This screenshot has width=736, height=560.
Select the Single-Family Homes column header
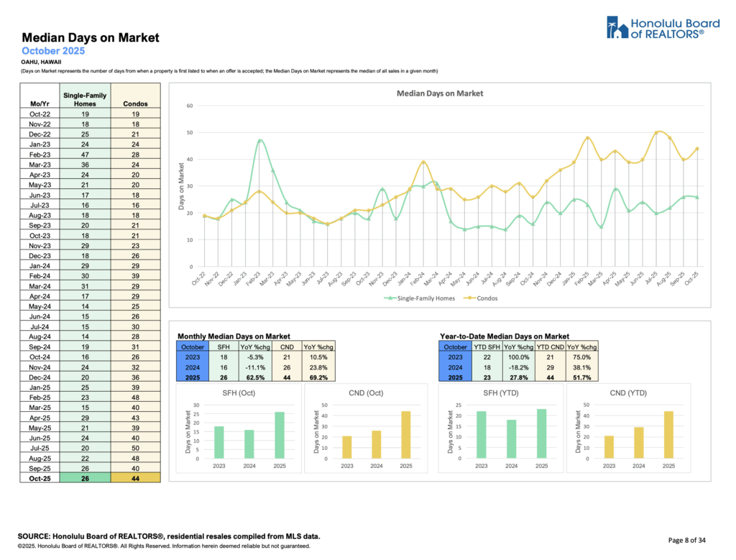[83, 99]
